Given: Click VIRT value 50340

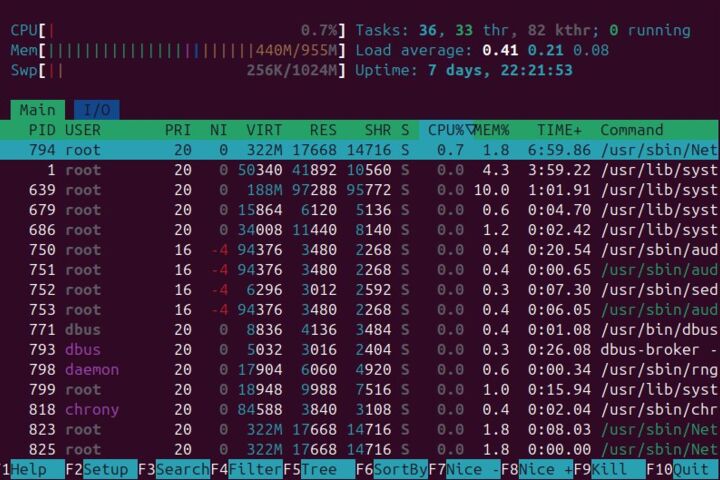Looking at the screenshot, I should pos(260,170).
